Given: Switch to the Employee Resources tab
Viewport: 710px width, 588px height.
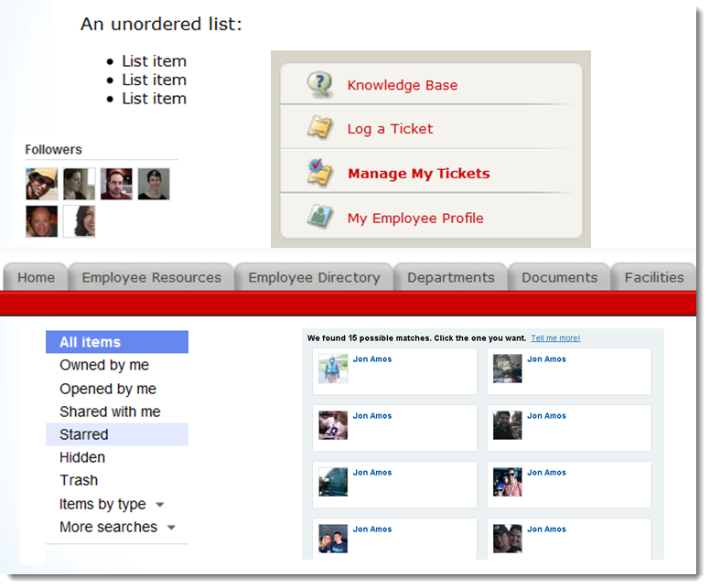Looking at the screenshot, I should click(151, 277).
